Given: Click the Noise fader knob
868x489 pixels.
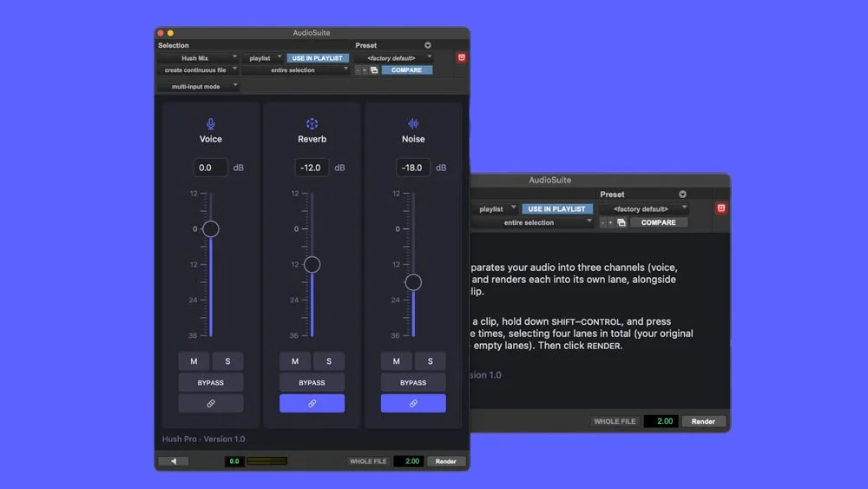Looking at the screenshot, I should [413, 282].
